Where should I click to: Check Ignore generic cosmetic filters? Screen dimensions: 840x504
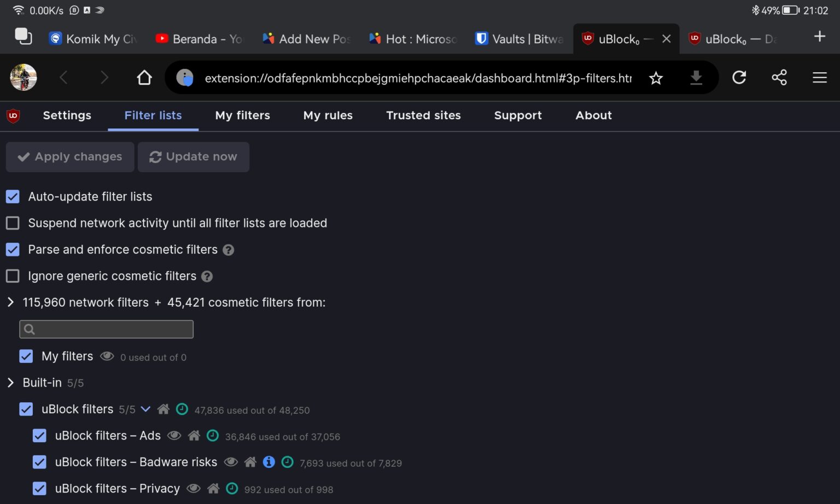pos(13,276)
